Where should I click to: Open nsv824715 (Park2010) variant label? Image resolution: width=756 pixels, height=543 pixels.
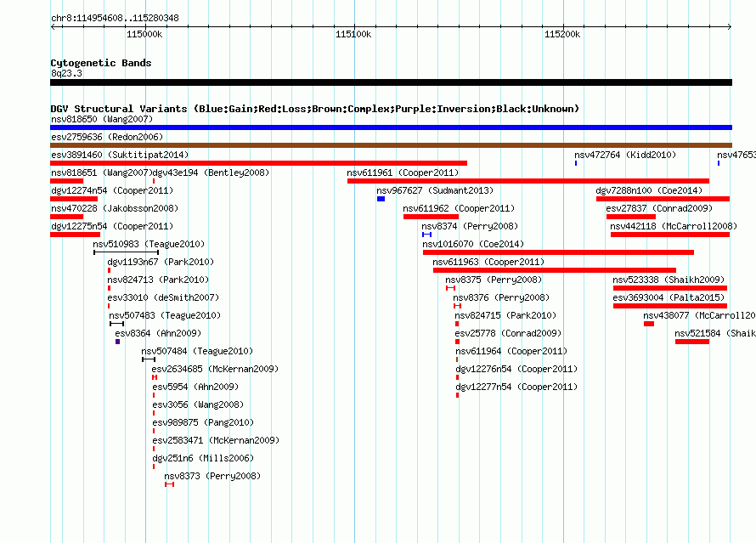pyautogui.click(x=505, y=315)
